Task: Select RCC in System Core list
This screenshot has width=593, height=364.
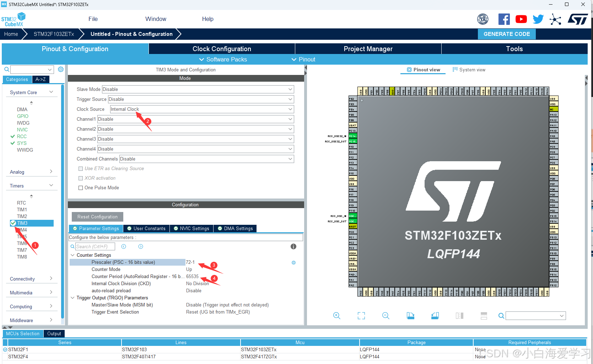Action: click(22, 136)
